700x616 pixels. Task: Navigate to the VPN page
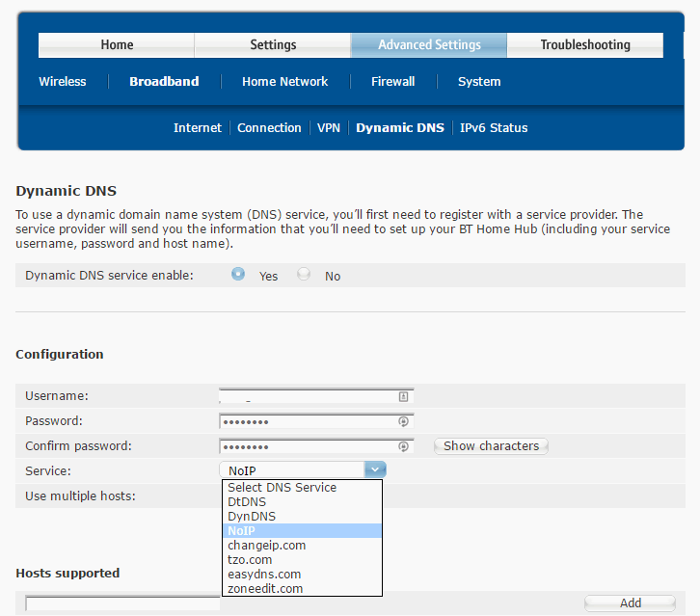tap(329, 128)
